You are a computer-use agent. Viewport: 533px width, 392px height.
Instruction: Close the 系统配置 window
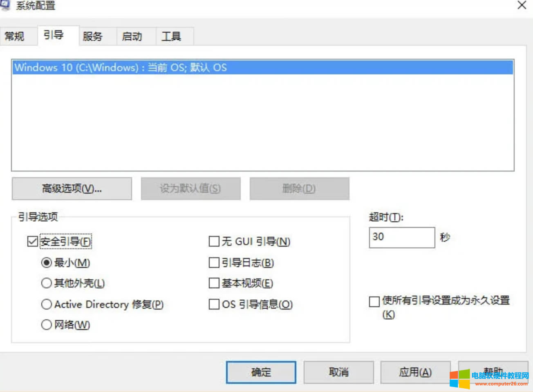pos(522,5)
